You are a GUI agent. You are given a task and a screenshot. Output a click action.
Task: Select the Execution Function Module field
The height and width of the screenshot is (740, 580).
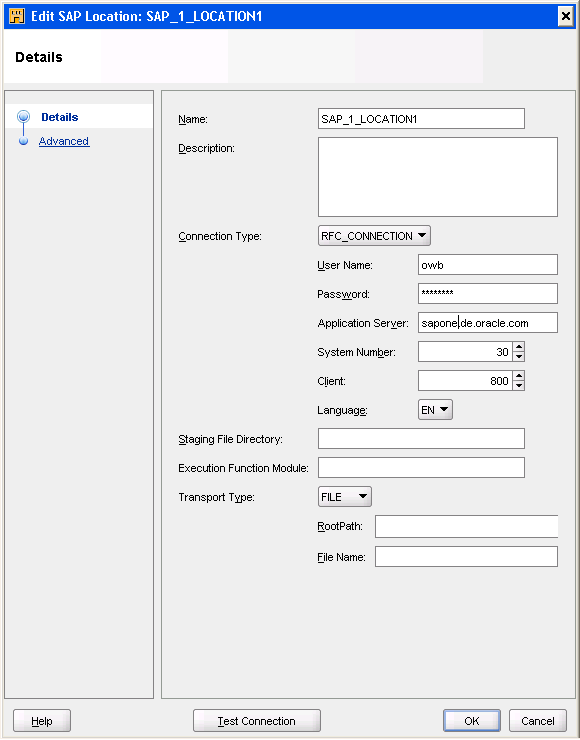421,467
